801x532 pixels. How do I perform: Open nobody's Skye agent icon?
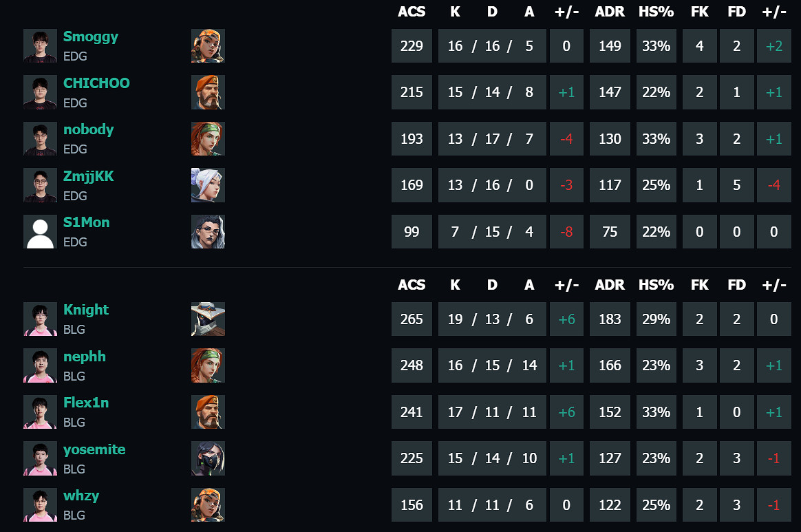point(208,138)
